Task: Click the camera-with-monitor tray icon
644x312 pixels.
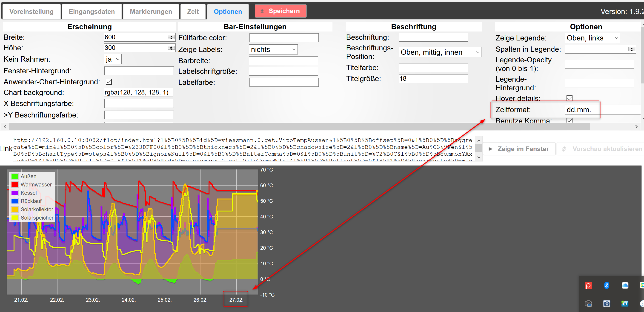Action: pos(588,303)
